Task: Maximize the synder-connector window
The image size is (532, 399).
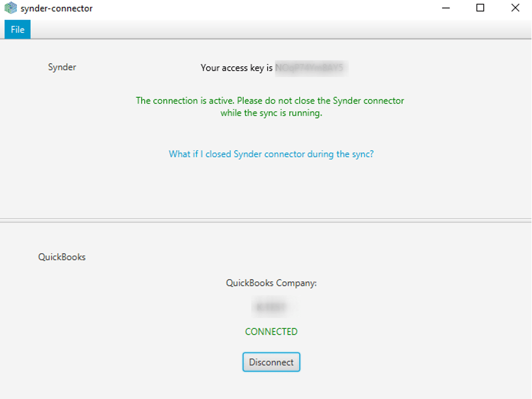Action: pos(480,8)
